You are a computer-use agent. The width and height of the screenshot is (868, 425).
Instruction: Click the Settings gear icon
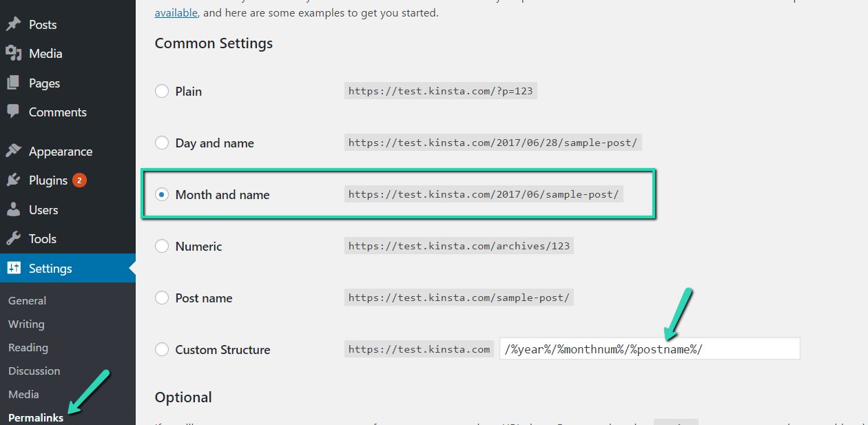tap(15, 268)
